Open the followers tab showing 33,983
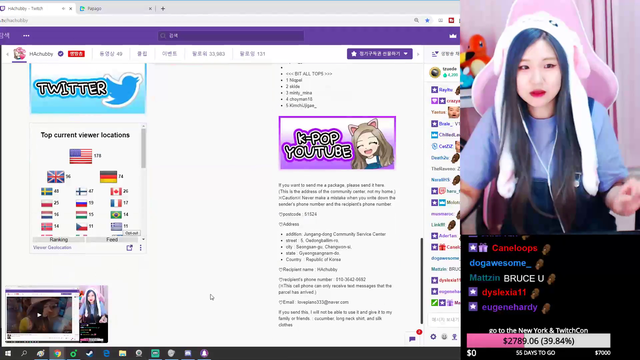This screenshot has height=360, width=640. point(209,54)
